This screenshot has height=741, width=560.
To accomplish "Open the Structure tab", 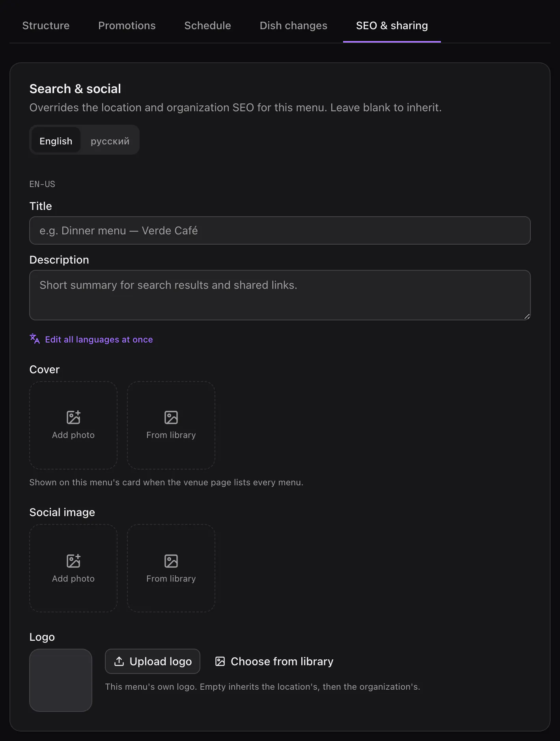I will (x=46, y=26).
